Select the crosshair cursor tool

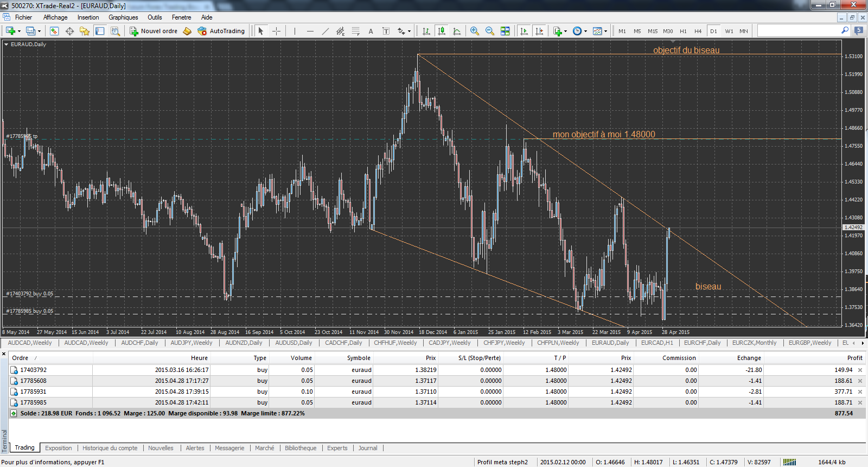click(x=276, y=31)
